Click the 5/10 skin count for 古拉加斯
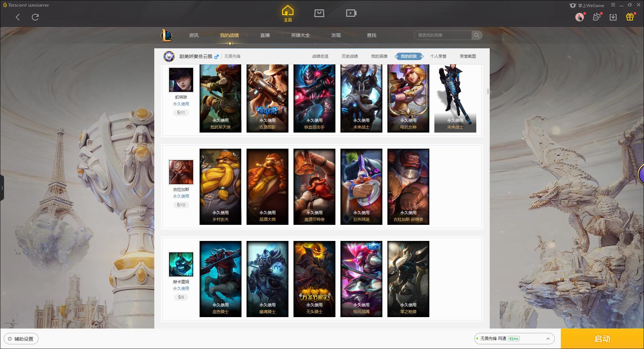The image size is (644, 349). coord(181,205)
